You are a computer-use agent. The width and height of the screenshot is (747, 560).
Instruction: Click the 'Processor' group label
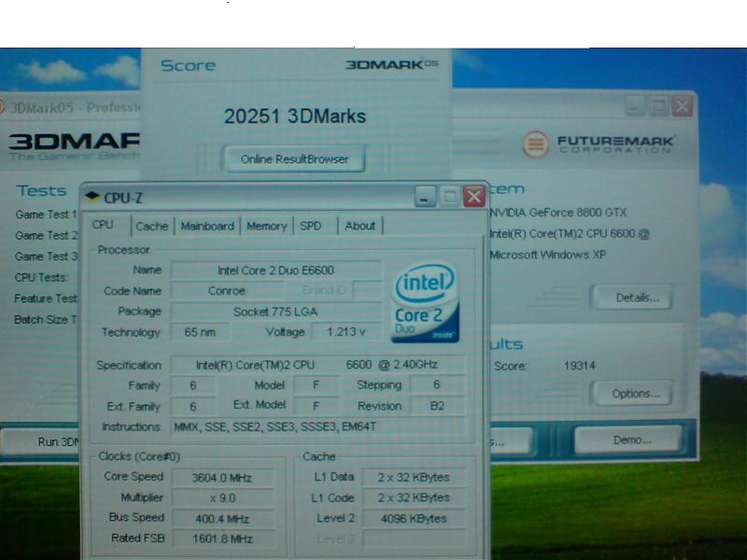(x=123, y=249)
